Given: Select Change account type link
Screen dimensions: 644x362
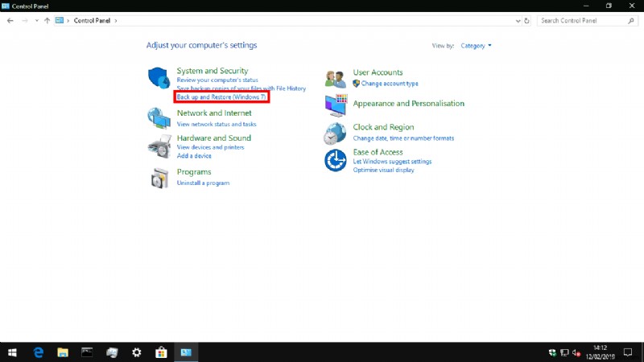Looking at the screenshot, I should [x=390, y=84].
